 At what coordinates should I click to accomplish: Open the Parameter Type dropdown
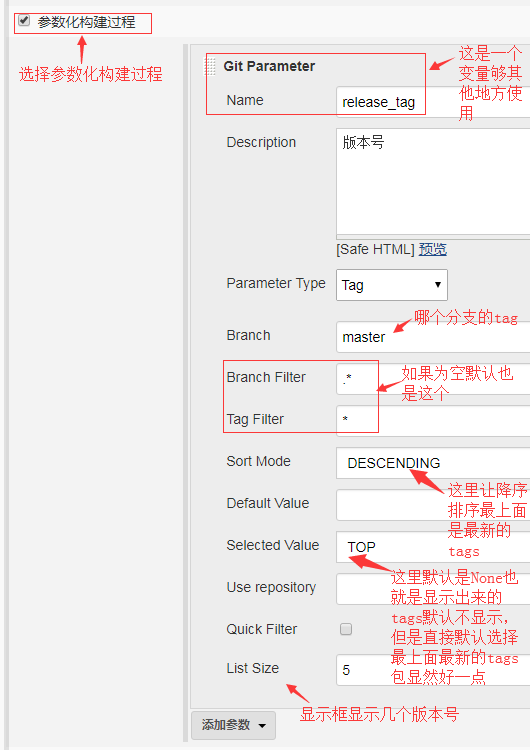(392, 285)
